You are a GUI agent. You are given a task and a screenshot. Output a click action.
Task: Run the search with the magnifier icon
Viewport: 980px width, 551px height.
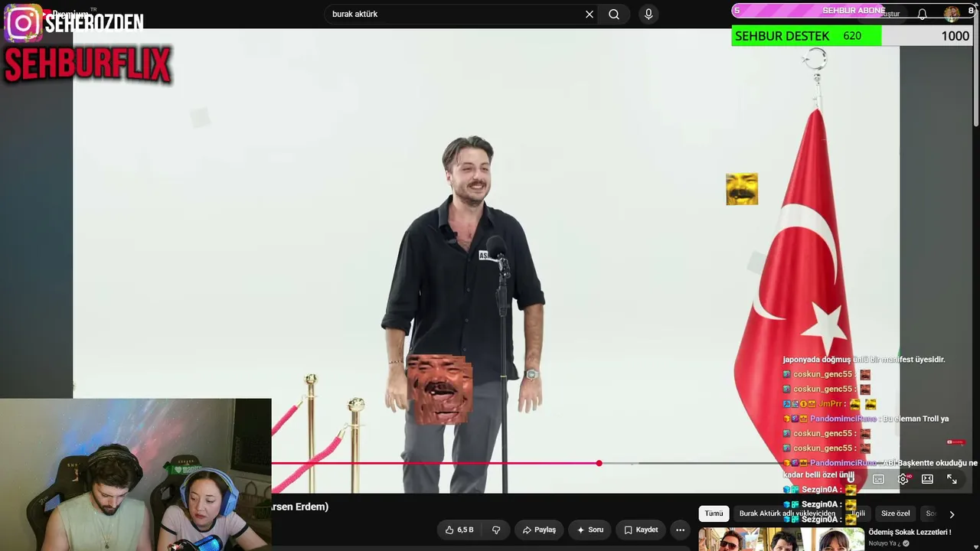[614, 14]
